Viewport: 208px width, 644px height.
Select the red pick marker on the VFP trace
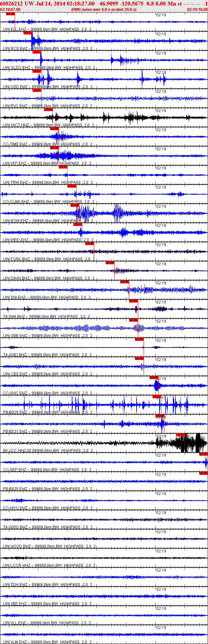55,148
